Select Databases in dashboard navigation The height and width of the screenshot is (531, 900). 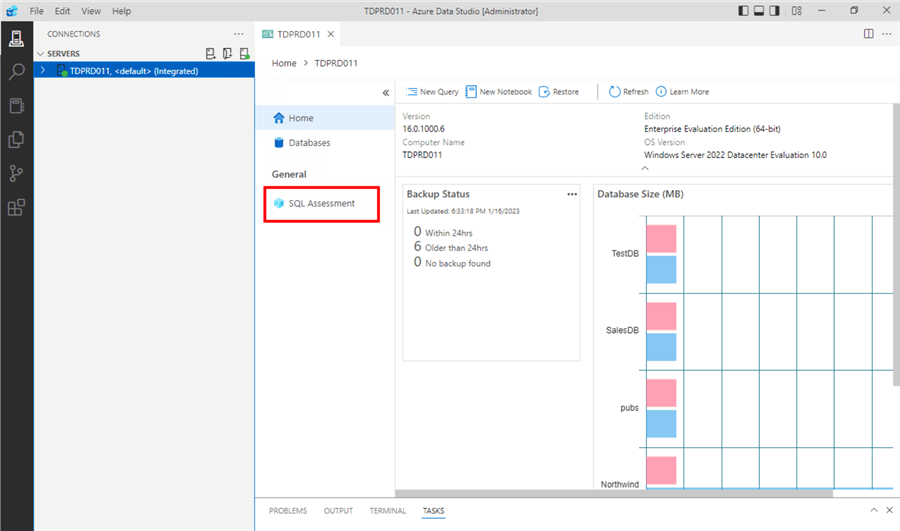(x=325, y=142)
